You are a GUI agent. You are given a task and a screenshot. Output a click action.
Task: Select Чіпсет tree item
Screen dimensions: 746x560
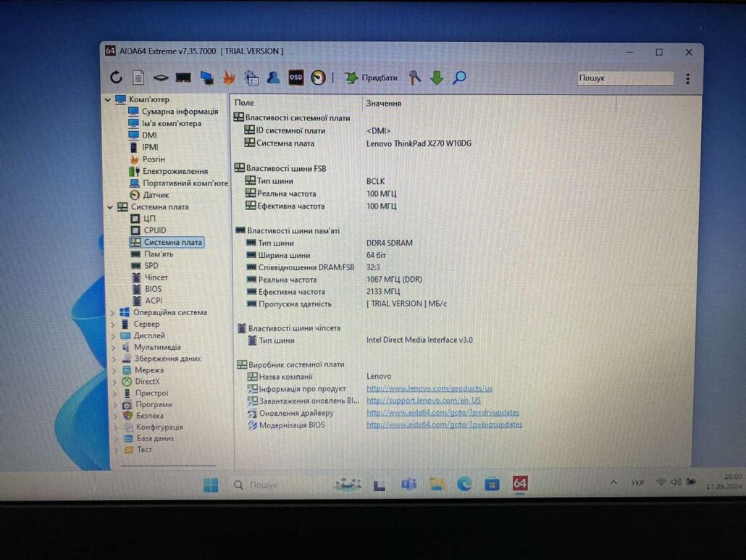(150, 277)
